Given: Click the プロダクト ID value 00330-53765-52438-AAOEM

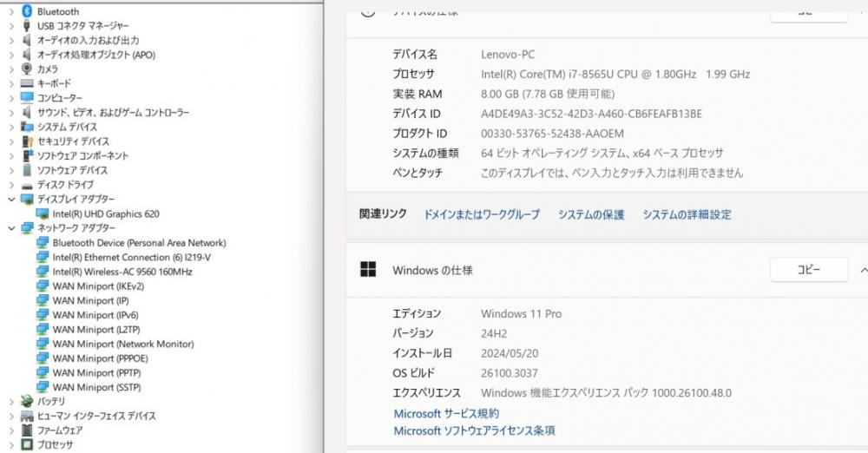Looking at the screenshot, I should pyautogui.click(x=552, y=134).
